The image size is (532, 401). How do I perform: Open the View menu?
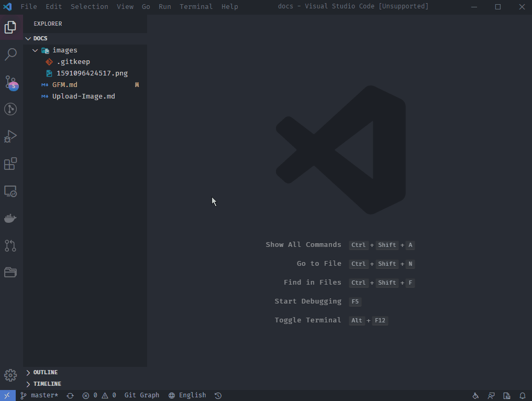tap(125, 6)
